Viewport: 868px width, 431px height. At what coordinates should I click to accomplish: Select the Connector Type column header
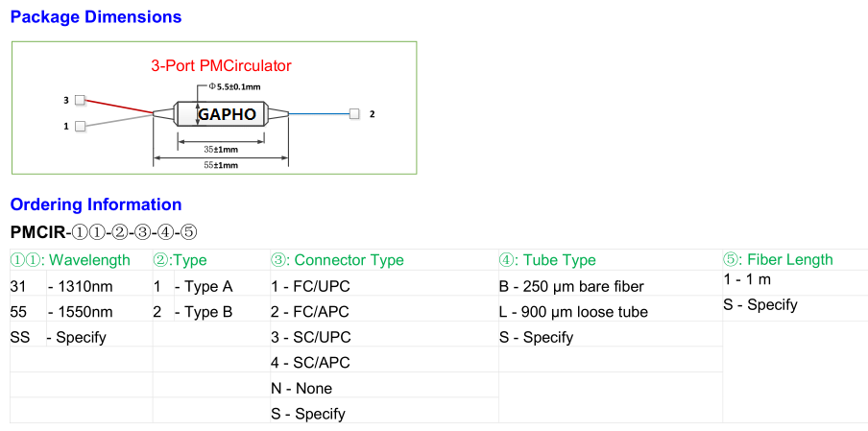coord(337,260)
